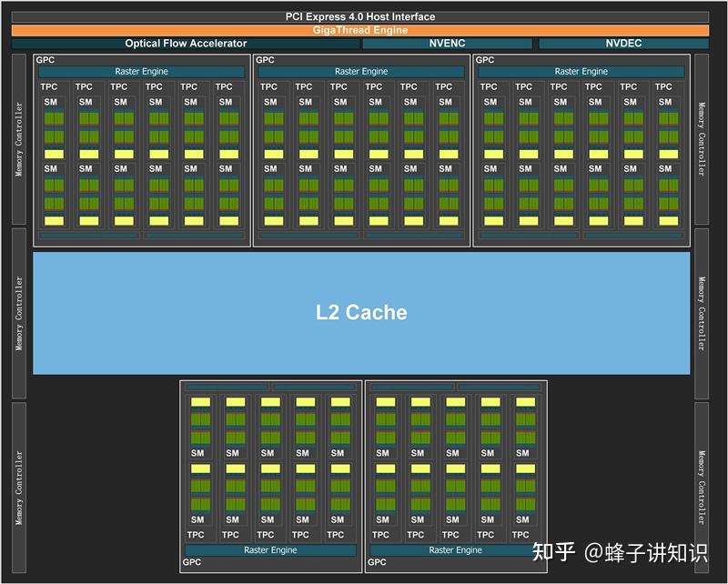This screenshot has height=584, width=728.
Task: Click the Raster Engine bar under Optical Flow Accelerator
Action: pyautogui.click(x=142, y=72)
